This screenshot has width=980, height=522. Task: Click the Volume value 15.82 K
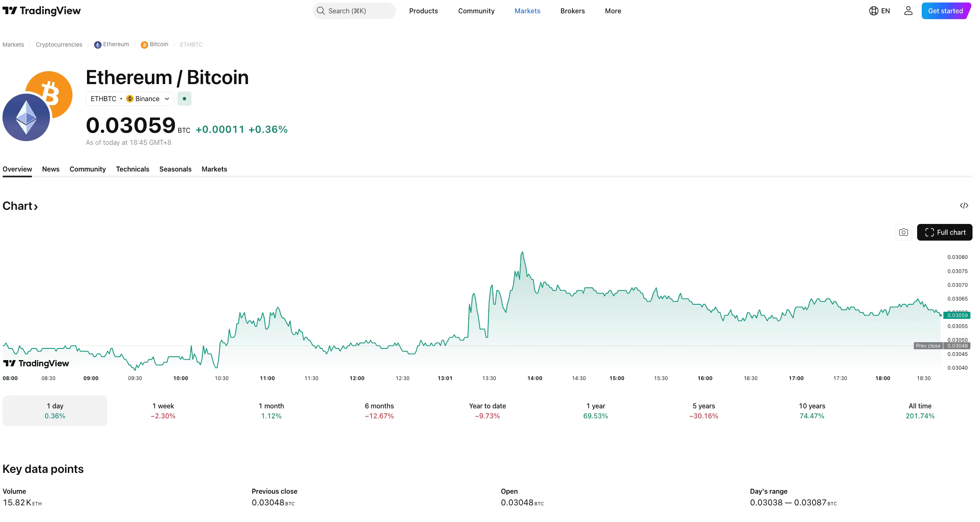click(x=22, y=502)
